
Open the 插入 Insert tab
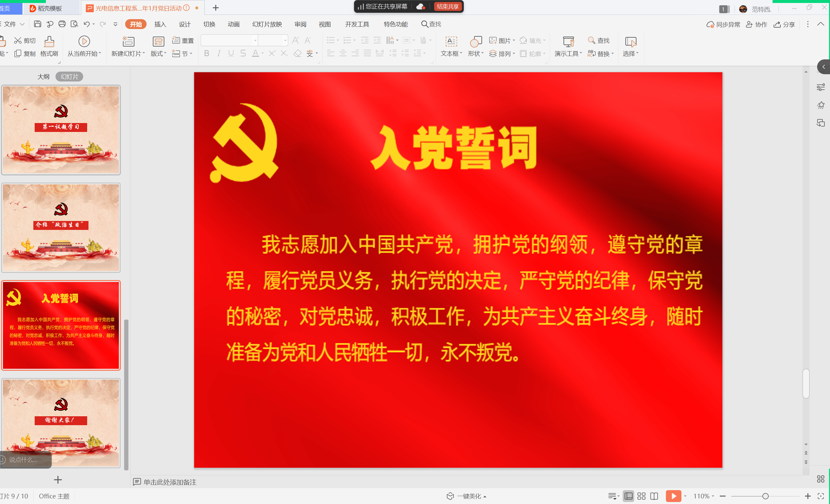coord(160,24)
